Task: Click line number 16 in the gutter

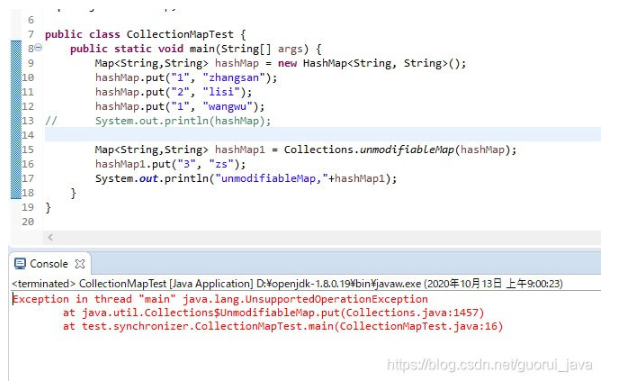Action: click(28, 164)
